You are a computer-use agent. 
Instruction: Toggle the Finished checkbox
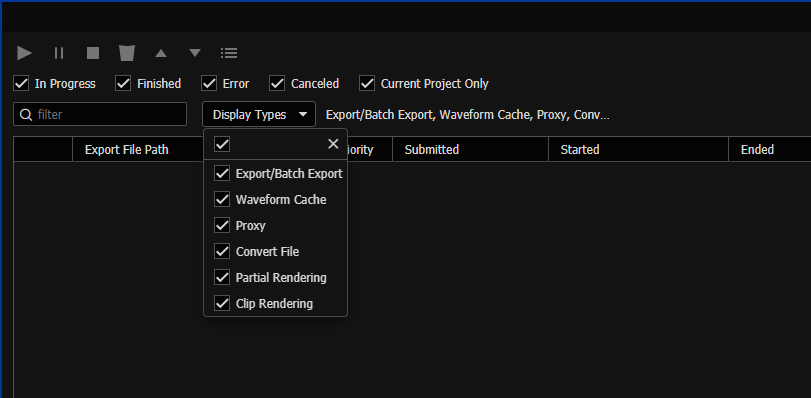[x=123, y=83]
